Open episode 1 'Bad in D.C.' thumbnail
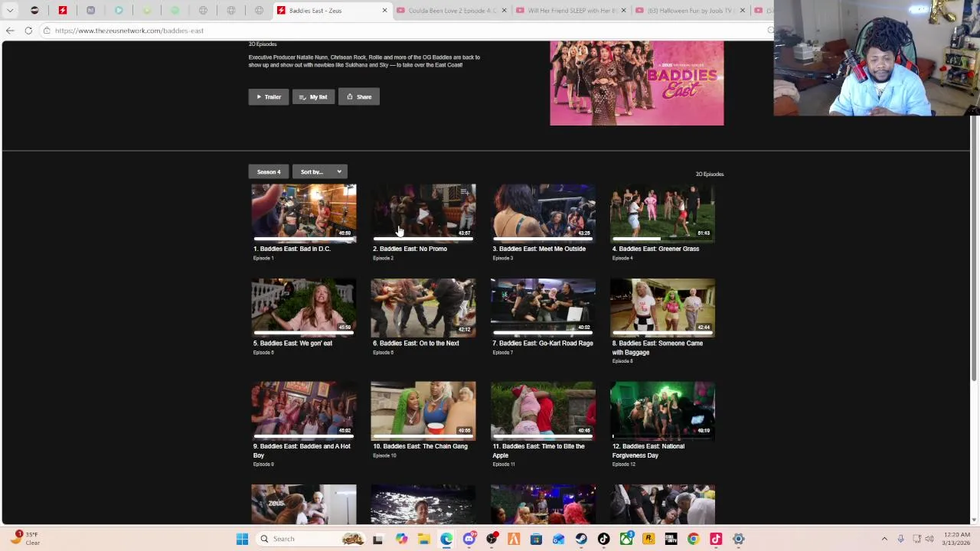The image size is (980, 551). pos(304,212)
